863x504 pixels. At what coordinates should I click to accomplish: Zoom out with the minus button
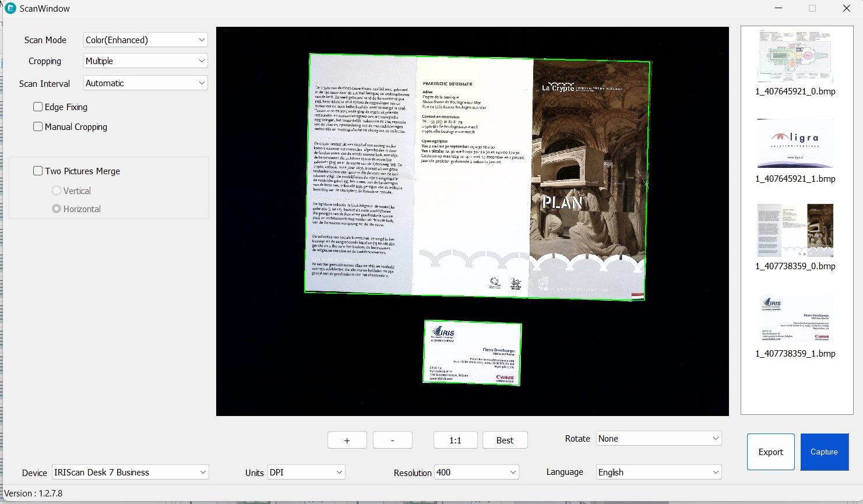[x=393, y=440]
